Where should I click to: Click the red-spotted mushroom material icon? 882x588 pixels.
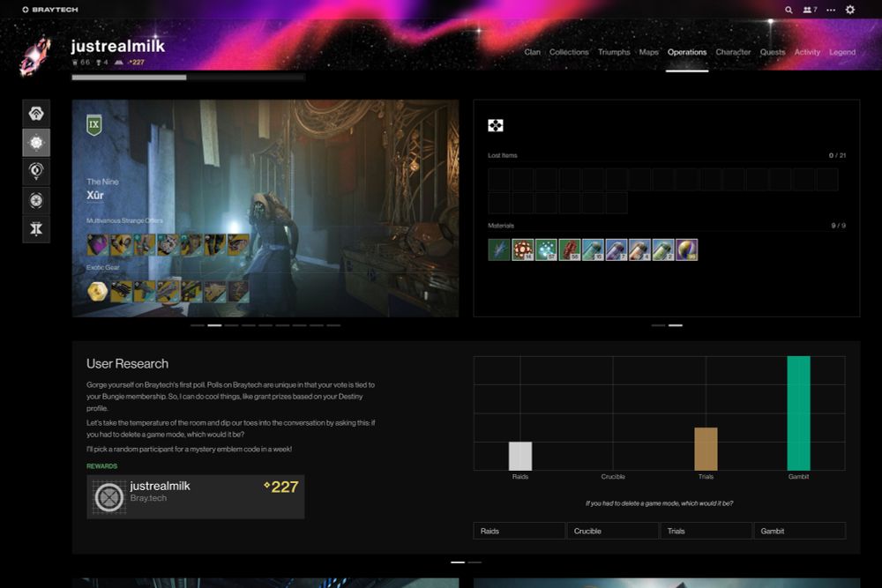(x=522, y=249)
